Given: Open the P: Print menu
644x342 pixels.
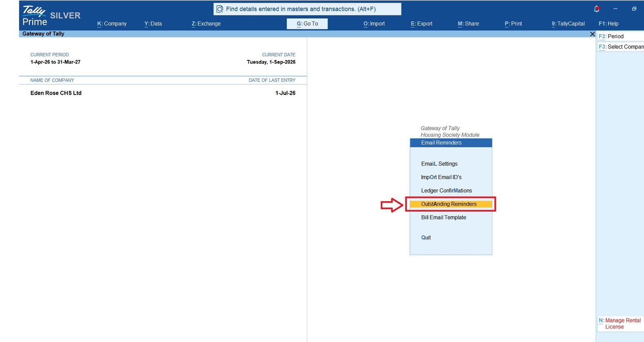Looking at the screenshot, I should pos(513,24).
